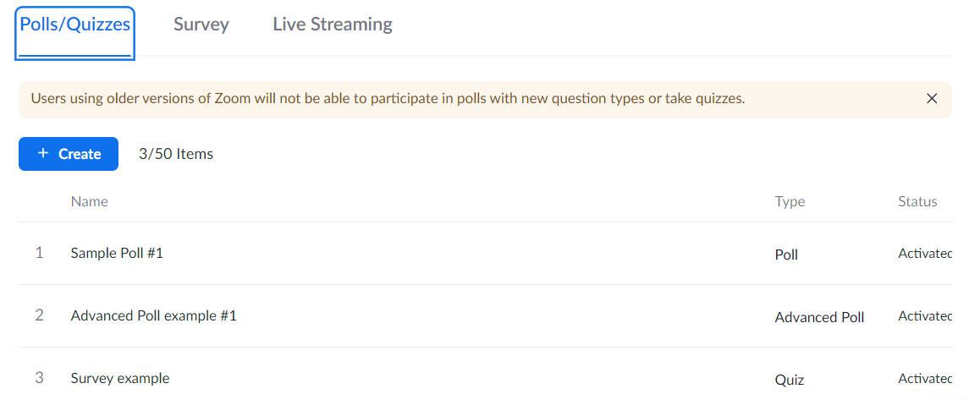Click row number 2 in the list
This screenshot has width=980, height=400.
39,315
